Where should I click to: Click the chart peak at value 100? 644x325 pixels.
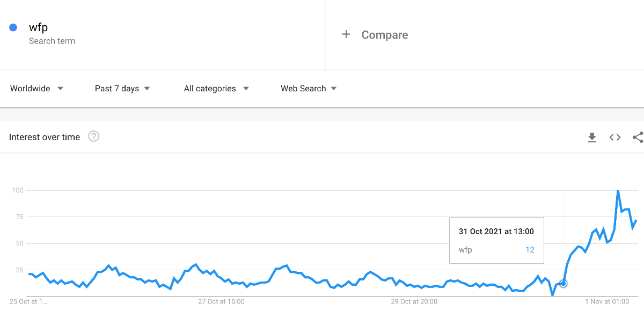[x=618, y=191]
